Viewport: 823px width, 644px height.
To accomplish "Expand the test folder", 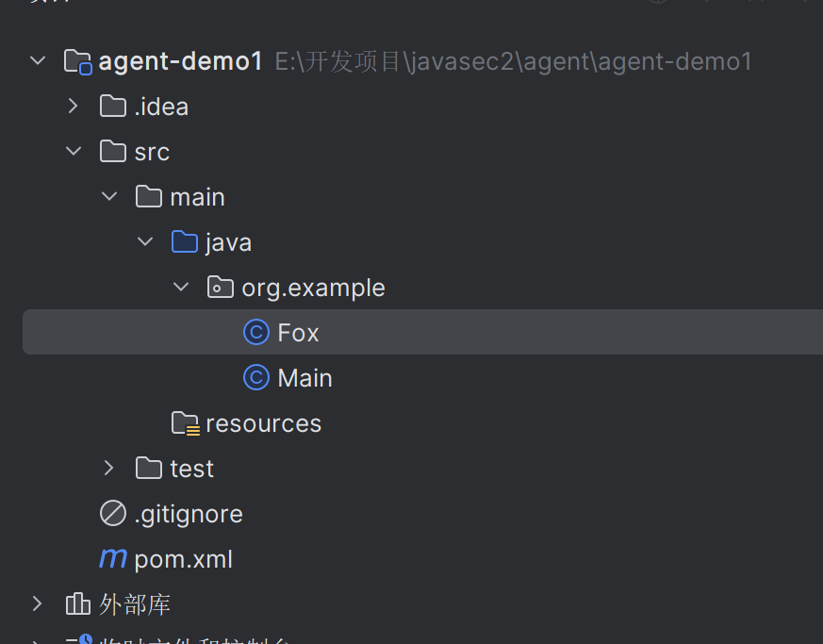I will [x=109, y=469].
